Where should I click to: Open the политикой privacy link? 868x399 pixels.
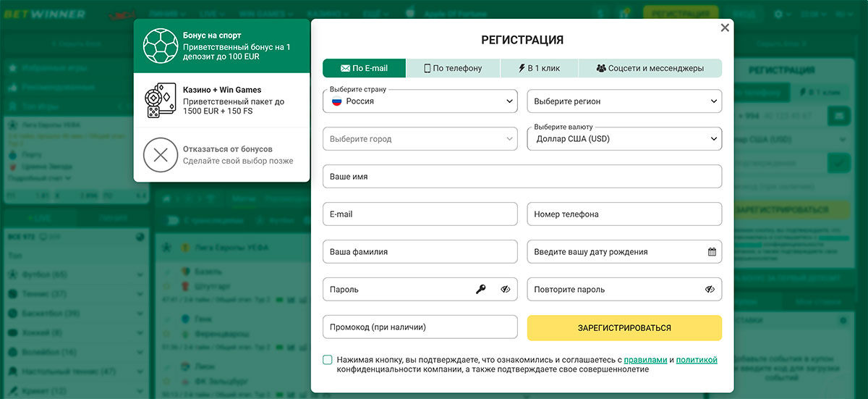click(x=697, y=359)
